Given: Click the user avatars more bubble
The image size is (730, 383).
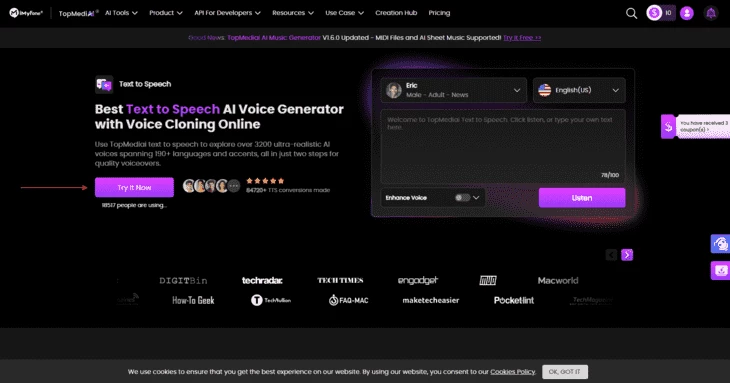Looking at the screenshot, I should (234, 186).
